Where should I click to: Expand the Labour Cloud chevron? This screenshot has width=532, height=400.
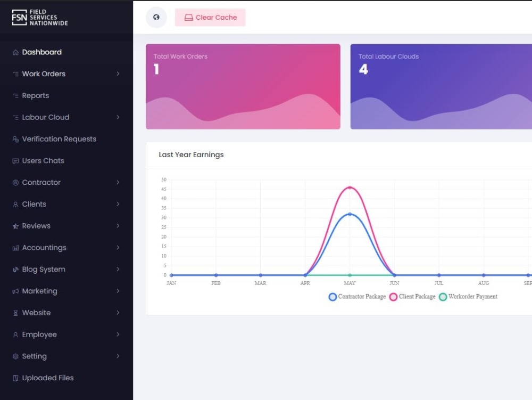coord(118,117)
